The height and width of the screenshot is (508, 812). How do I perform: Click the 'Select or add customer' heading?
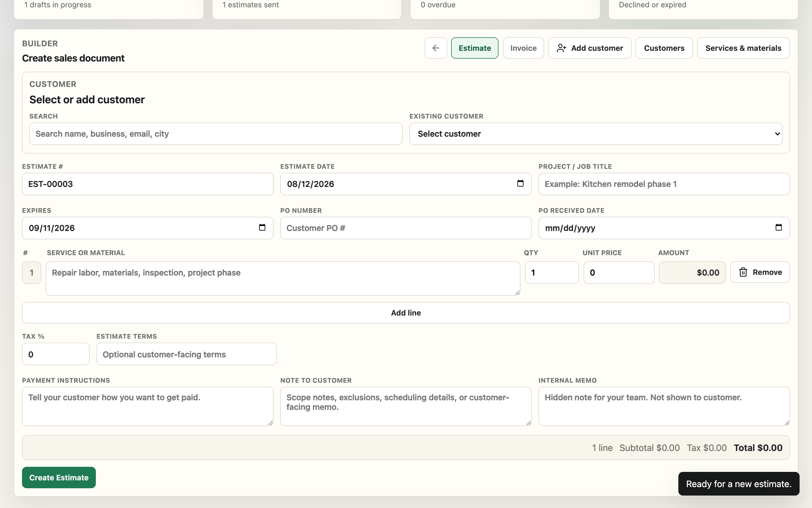[x=87, y=100]
